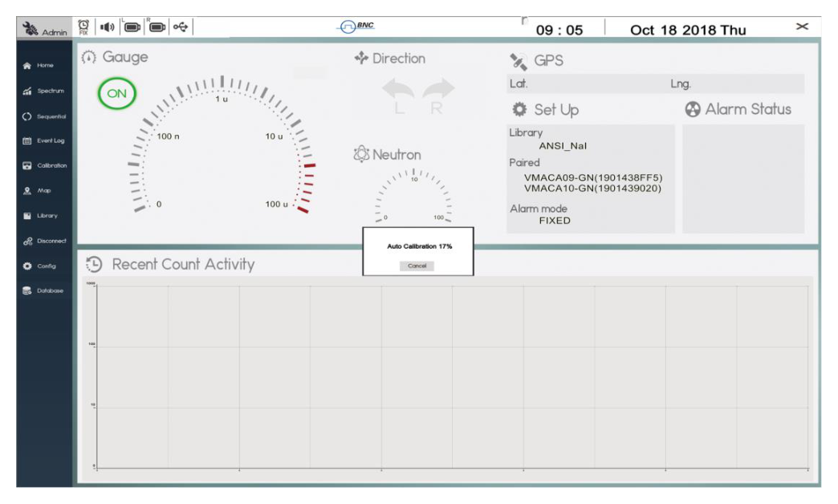The height and width of the screenshot is (504, 838).
Task: Open the Calibration page
Action: point(44,165)
